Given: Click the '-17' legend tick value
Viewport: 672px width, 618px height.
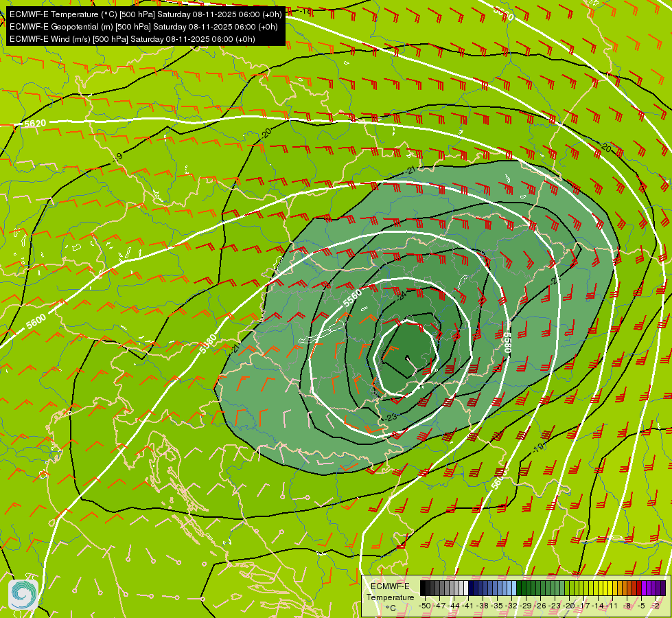Looking at the screenshot, I should 583,606.
